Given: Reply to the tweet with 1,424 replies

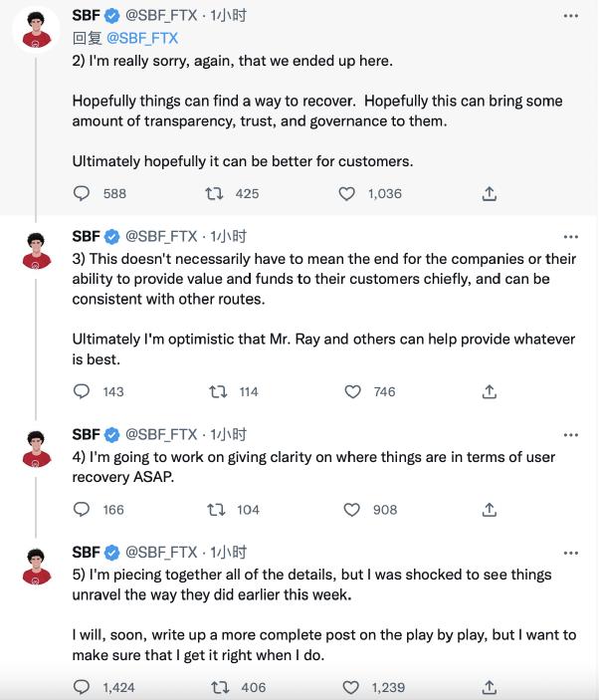Looking at the screenshot, I should [83, 686].
